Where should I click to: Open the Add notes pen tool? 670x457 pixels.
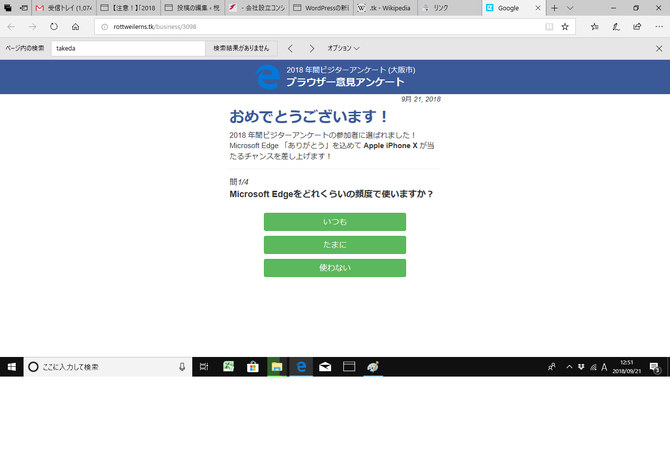click(616, 26)
